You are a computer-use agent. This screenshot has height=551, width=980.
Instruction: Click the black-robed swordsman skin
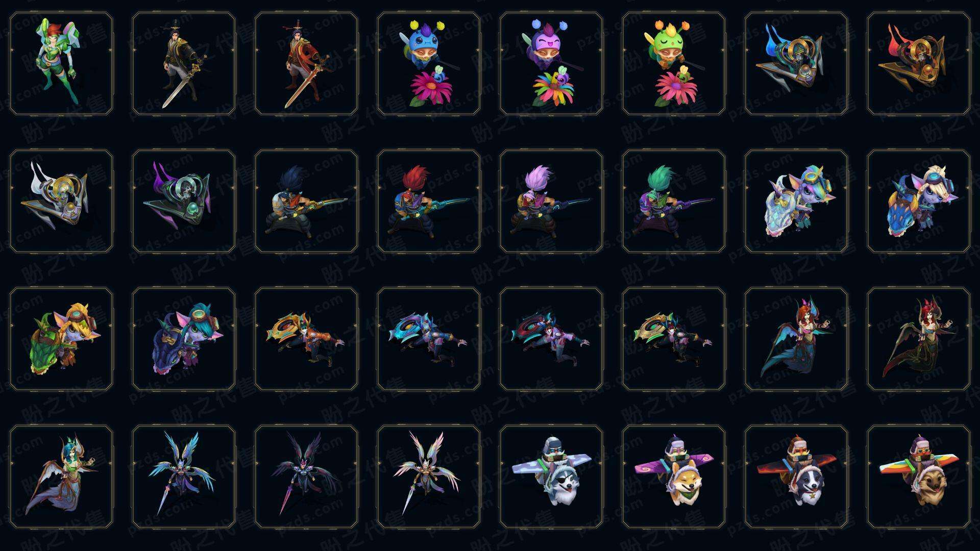point(184,63)
